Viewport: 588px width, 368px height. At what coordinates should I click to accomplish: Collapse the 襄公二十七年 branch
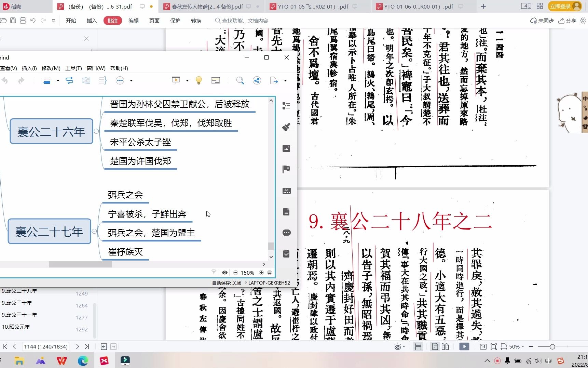coord(94,231)
